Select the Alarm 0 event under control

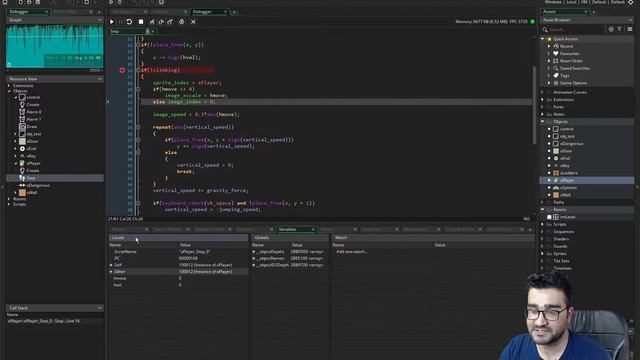34,112
